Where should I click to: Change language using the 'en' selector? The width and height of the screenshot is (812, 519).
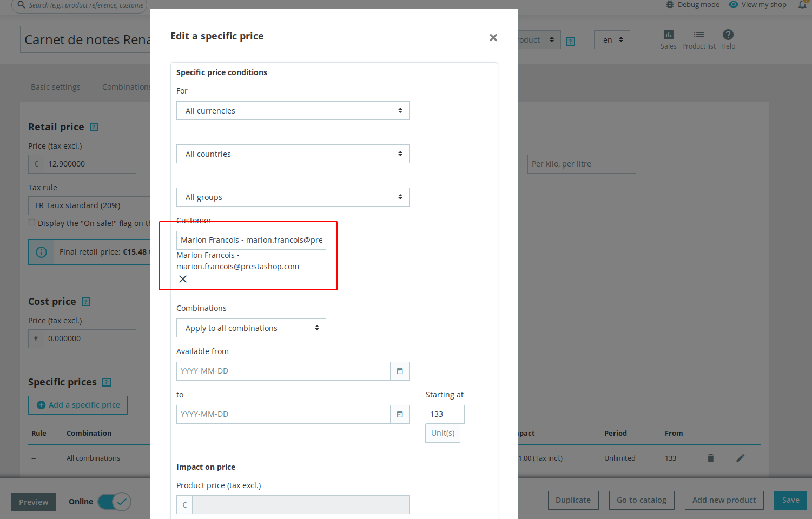tap(612, 39)
